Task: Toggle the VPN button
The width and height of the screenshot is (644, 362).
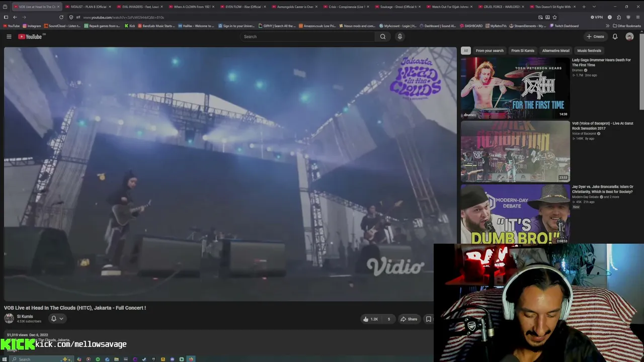Action: [597, 17]
